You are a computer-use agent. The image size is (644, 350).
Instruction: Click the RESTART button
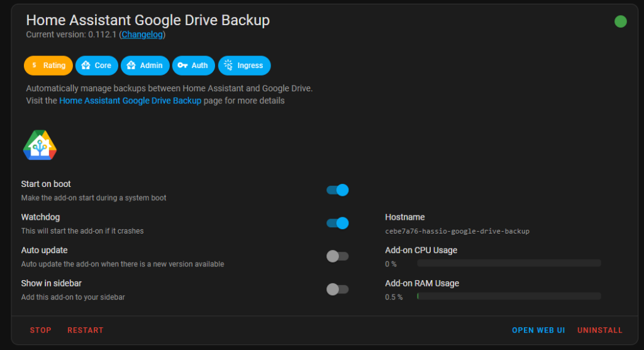pyautogui.click(x=86, y=330)
